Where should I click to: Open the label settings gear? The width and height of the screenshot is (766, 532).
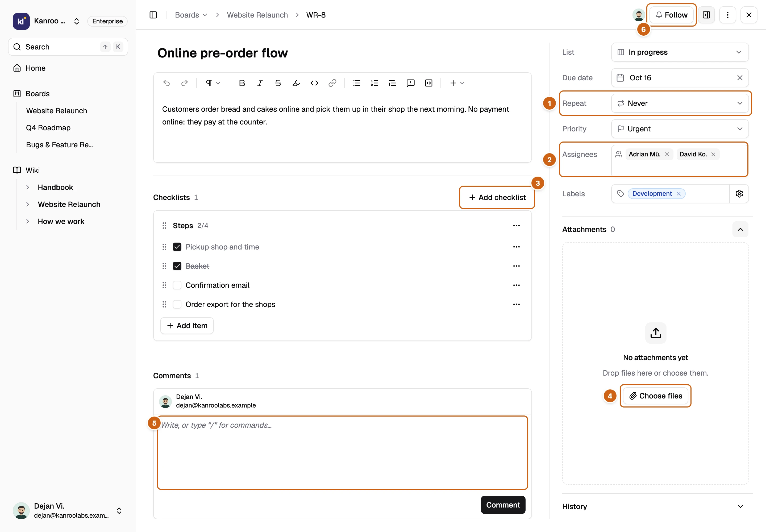click(739, 194)
